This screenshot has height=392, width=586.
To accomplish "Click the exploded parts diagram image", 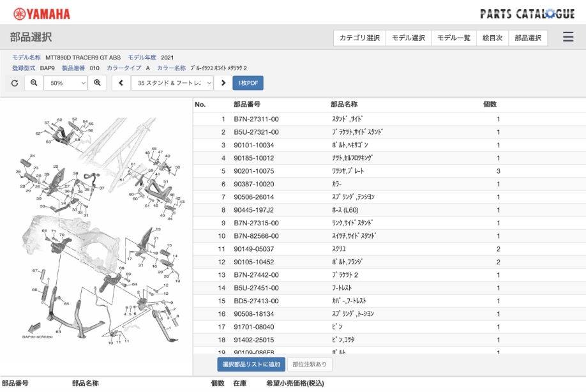I will [x=96, y=230].
